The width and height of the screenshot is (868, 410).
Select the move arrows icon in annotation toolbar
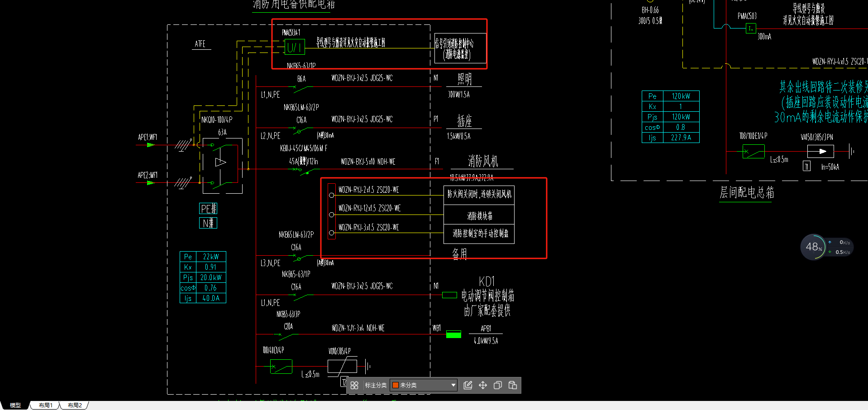point(483,385)
